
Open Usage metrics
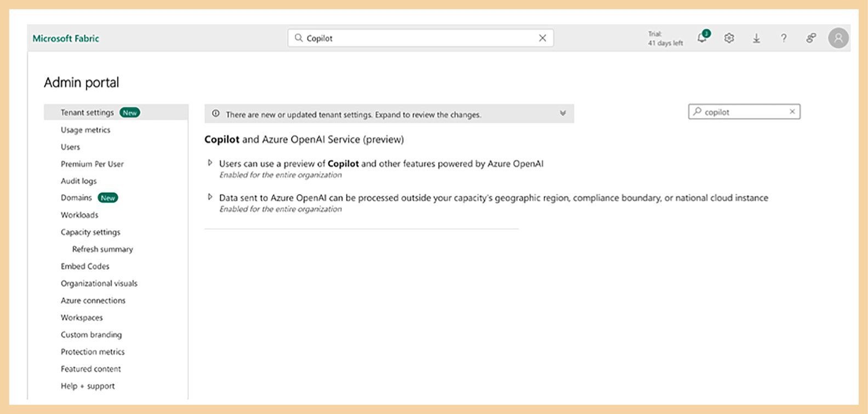pos(85,130)
